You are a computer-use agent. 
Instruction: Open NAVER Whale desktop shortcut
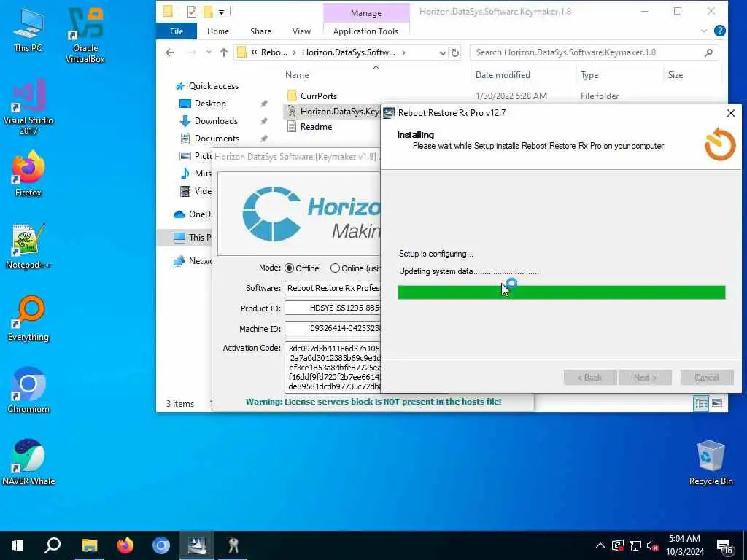(28, 462)
